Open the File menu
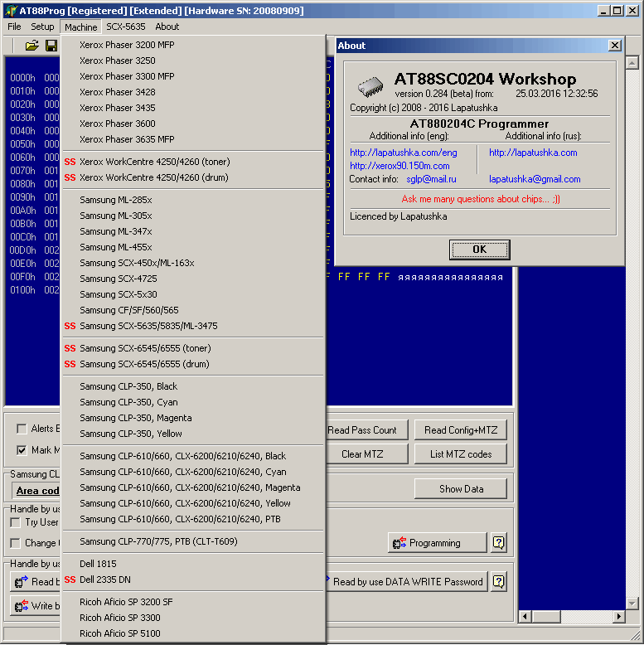 pyautogui.click(x=14, y=27)
